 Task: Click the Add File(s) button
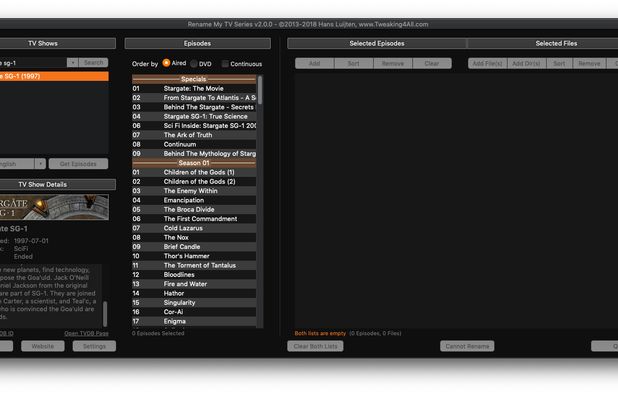pyautogui.click(x=488, y=63)
